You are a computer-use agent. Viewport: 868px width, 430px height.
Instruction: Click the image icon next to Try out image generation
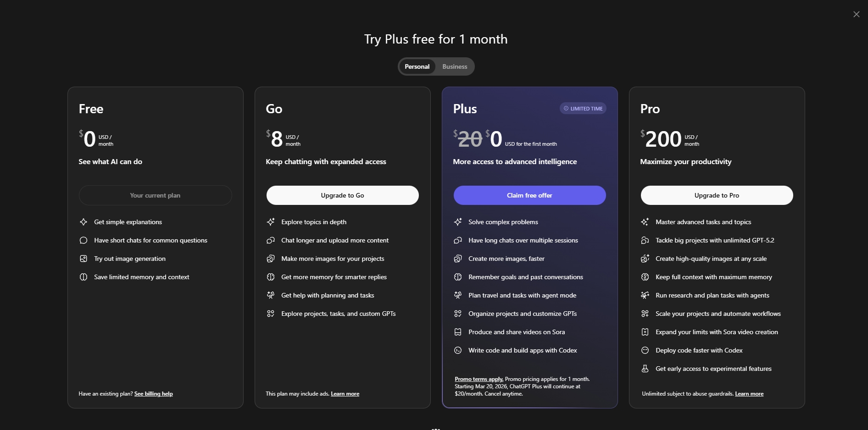[x=83, y=259]
